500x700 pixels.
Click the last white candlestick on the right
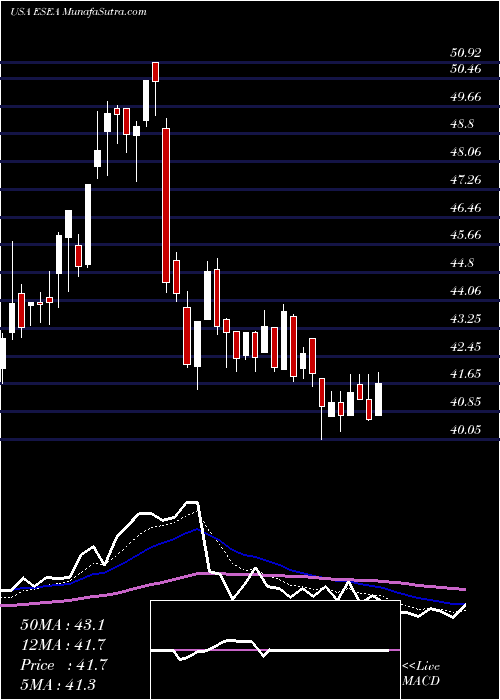pyautogui.click(x=379, y=400)
